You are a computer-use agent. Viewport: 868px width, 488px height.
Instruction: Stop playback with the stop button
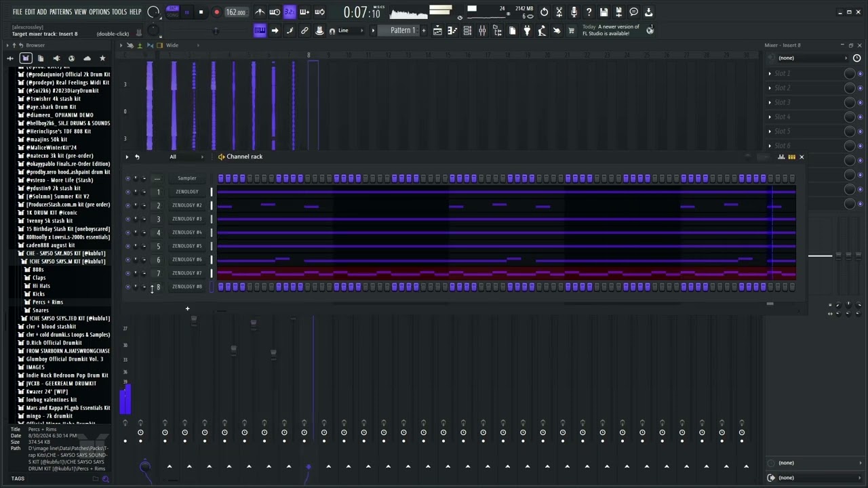[201, 12]
